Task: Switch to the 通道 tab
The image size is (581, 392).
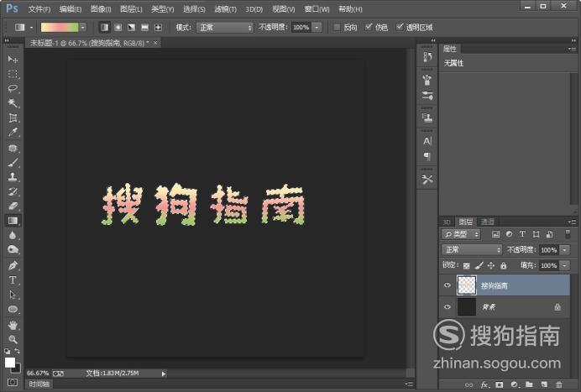Action: 487,222
